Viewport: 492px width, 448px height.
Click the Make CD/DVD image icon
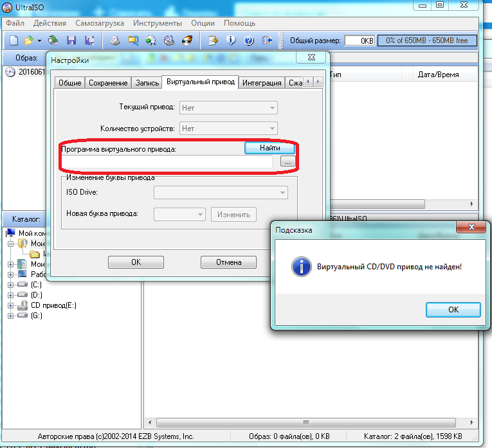[115, 40]
